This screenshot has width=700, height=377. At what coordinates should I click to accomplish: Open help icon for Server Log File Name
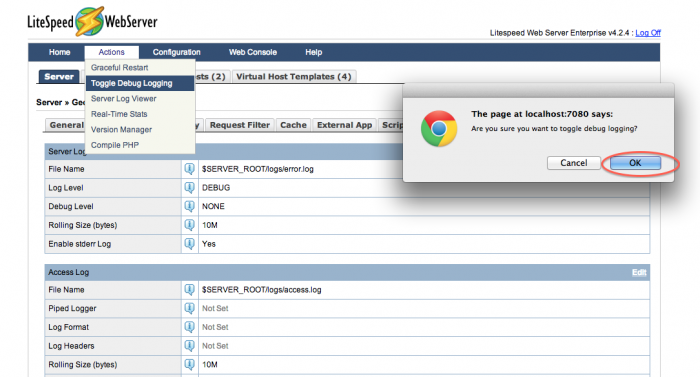(189, 169)
